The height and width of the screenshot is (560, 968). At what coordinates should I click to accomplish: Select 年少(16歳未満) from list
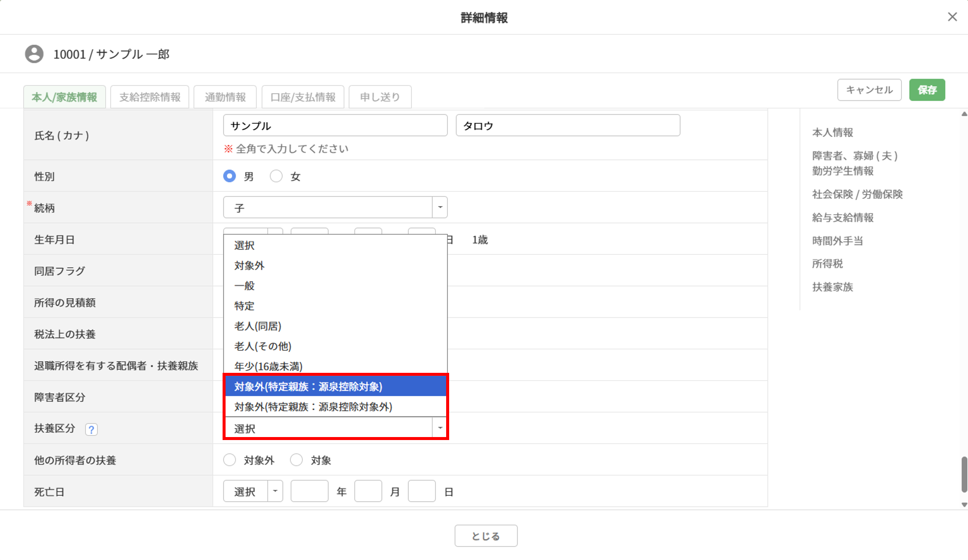(x=268, y=366)
